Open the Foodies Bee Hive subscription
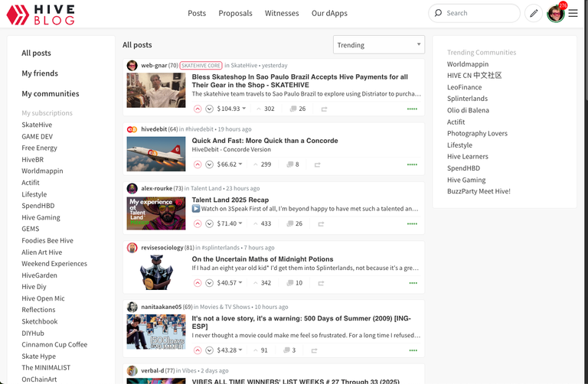The height and width of the screenshot is (384, 588). (47, 240)
